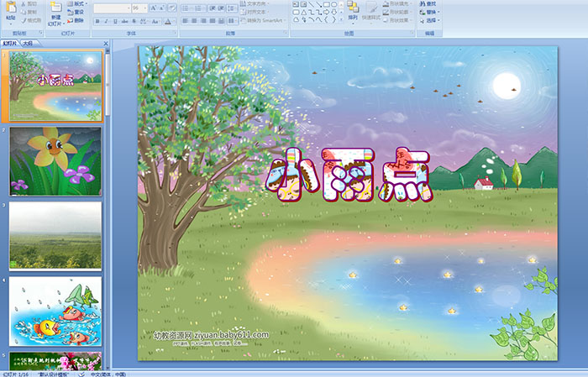The image size is (588, 377).
Task: Close the slide thumbnail pane
Action: [106, 44]
